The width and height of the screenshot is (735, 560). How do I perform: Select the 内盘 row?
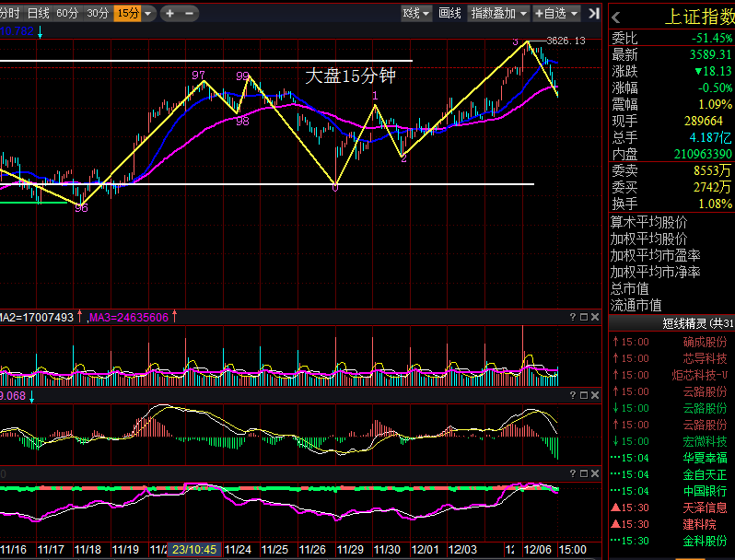pos(671,154)
